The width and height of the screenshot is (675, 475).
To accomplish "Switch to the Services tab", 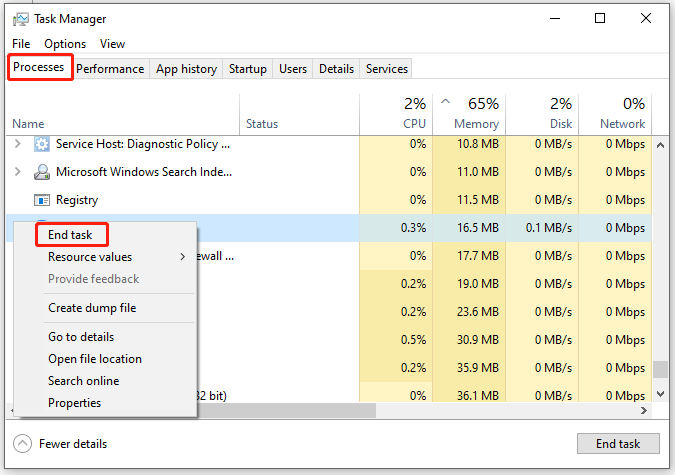I will point(387,69).
